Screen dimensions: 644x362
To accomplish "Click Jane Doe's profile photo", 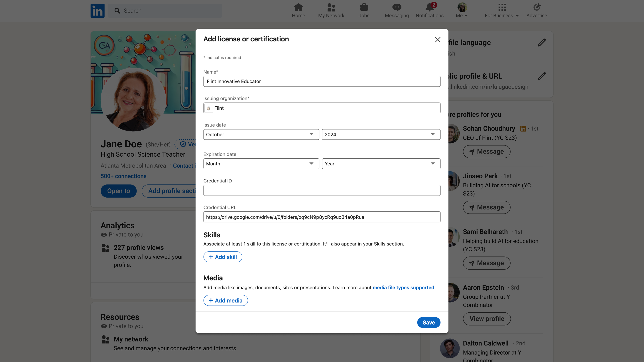I will point(133,99).
